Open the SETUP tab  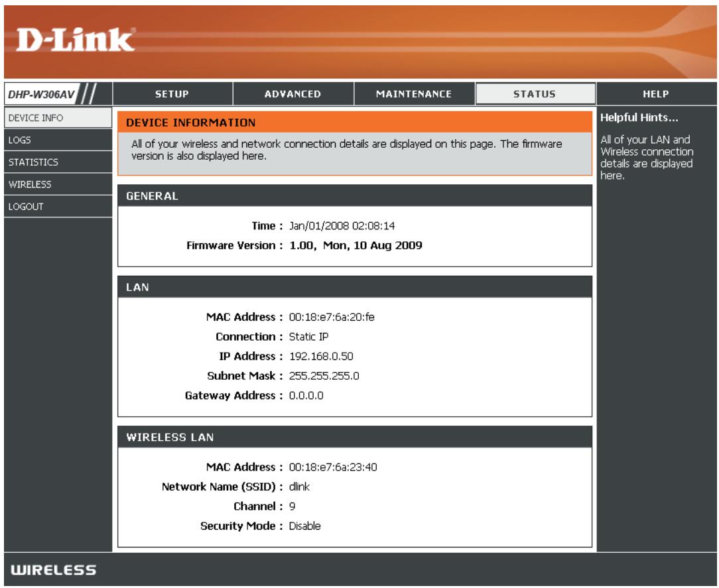(x=172, y=94)
